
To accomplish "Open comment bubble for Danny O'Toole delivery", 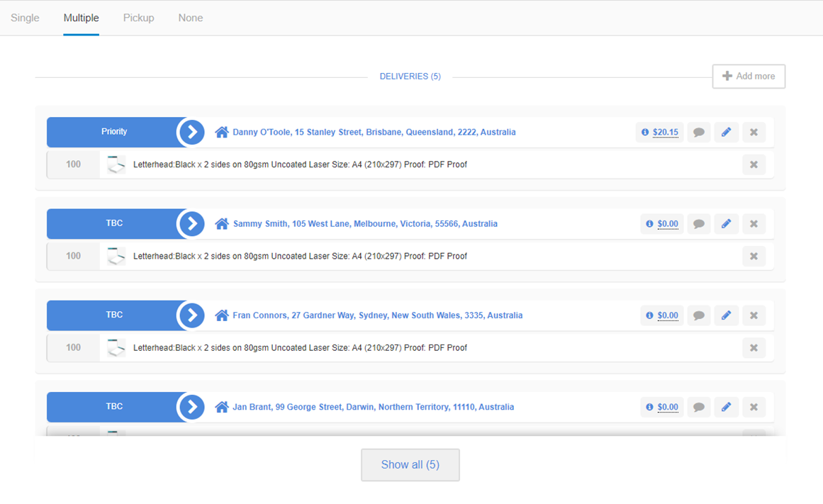I will point(699,133).
